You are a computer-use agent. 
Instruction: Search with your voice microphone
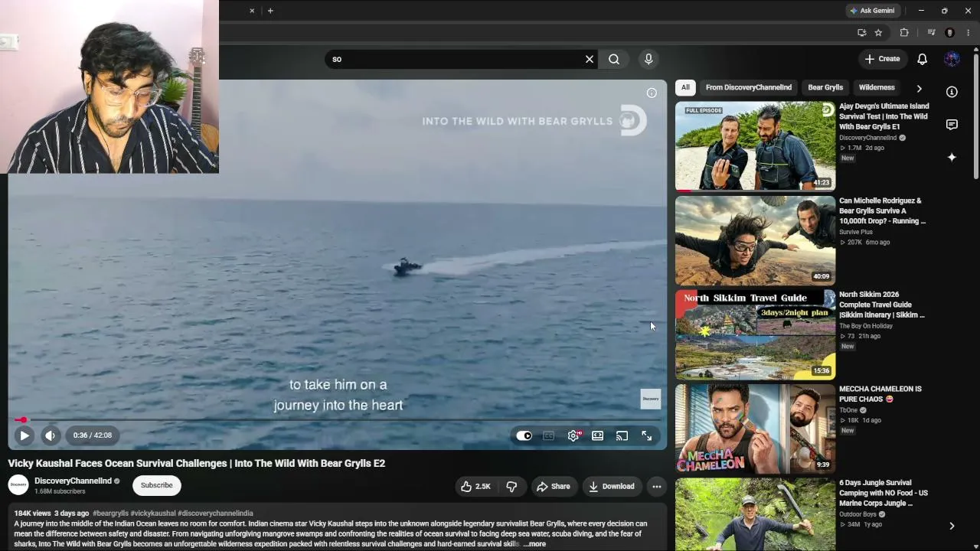[x=648, y=59]
